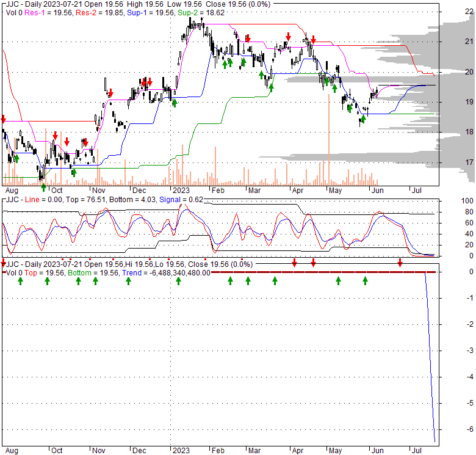Viewport: 476px width, 455px height.
Task: Click May on the price chart date axis
Action: pos(336,191)
